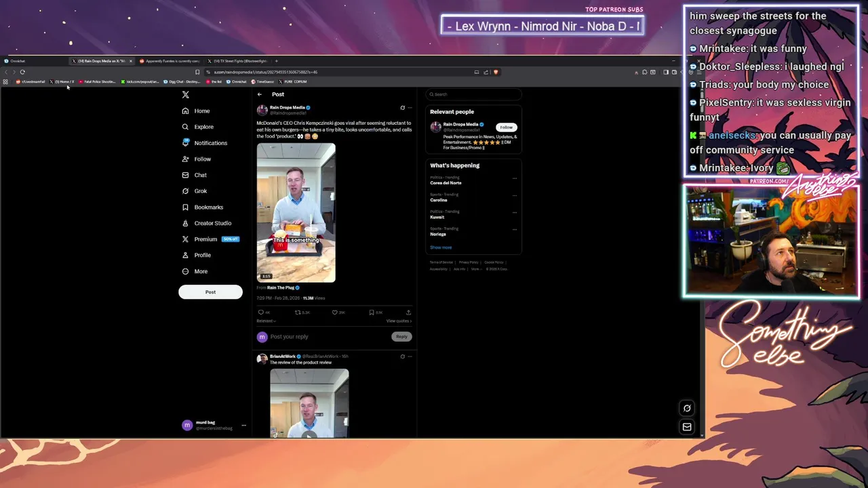Image resolution: width=868 pixels, height=488 pixels.
Task: Open options for the Carolina trend
Action: pyautogui.click(x=515, y=195)
